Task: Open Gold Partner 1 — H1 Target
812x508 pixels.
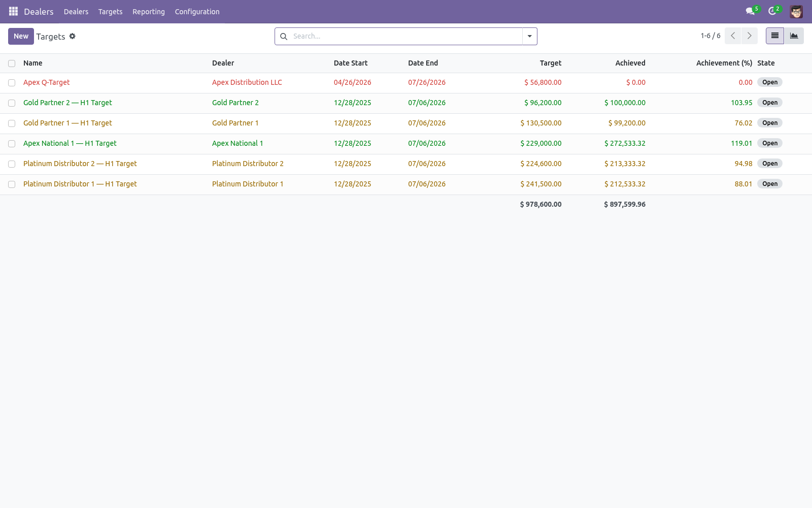Action: click(x=67, y=123)
